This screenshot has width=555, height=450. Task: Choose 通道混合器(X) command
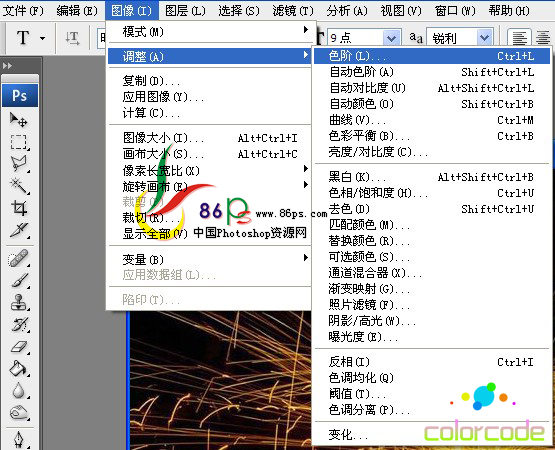431,273
